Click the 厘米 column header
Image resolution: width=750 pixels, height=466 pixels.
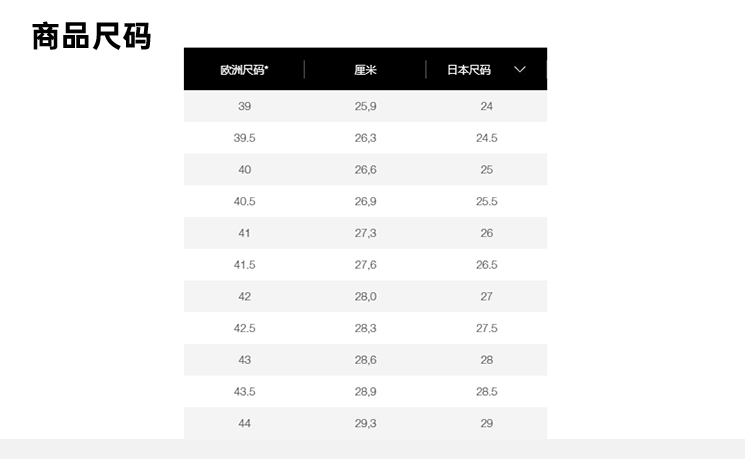point(365,70)
